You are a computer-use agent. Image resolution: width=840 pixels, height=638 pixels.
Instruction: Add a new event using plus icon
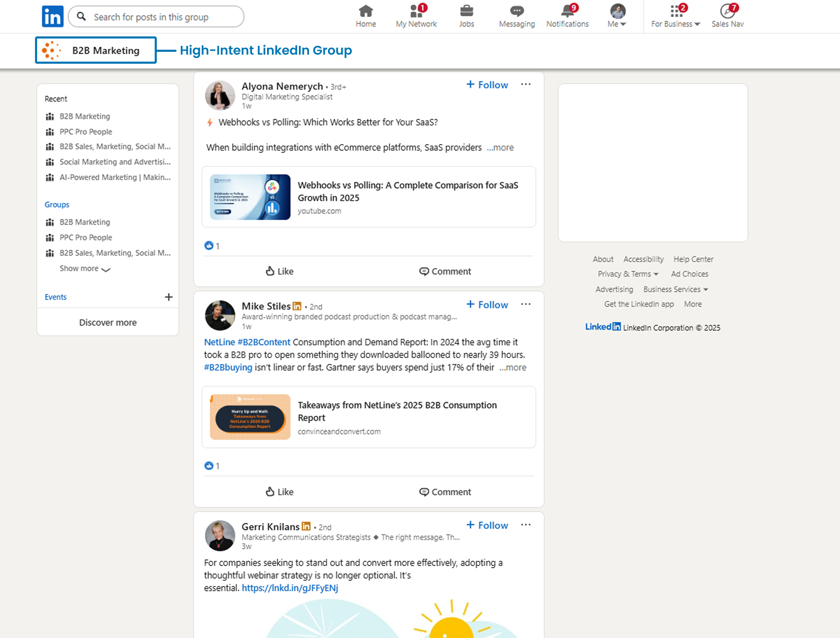pos(169,297)
